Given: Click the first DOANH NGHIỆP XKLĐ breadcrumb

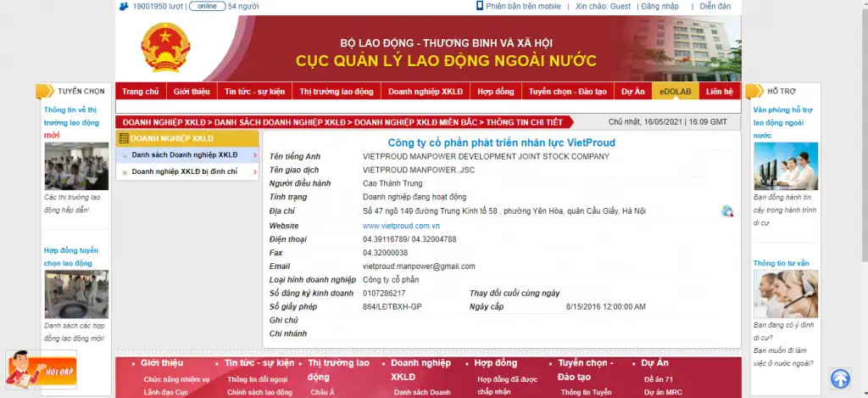Looking at the screenshot, I should [164, 122].
